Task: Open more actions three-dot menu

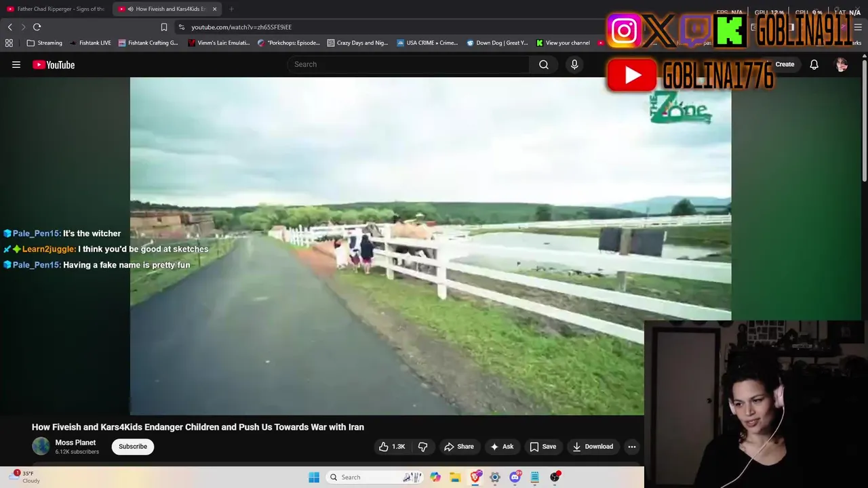Action: [632, 447]
